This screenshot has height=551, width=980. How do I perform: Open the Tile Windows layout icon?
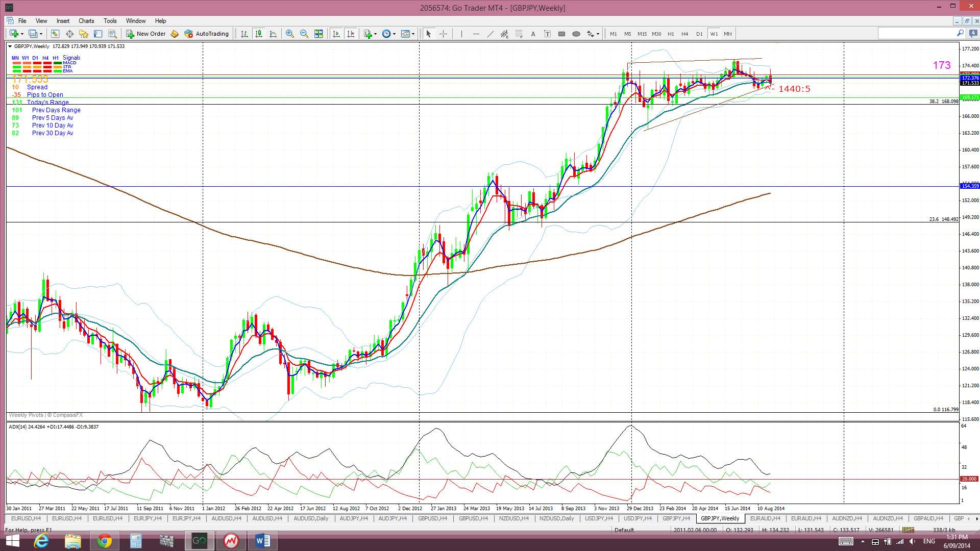pyautogui.click(x=318, y=34)
